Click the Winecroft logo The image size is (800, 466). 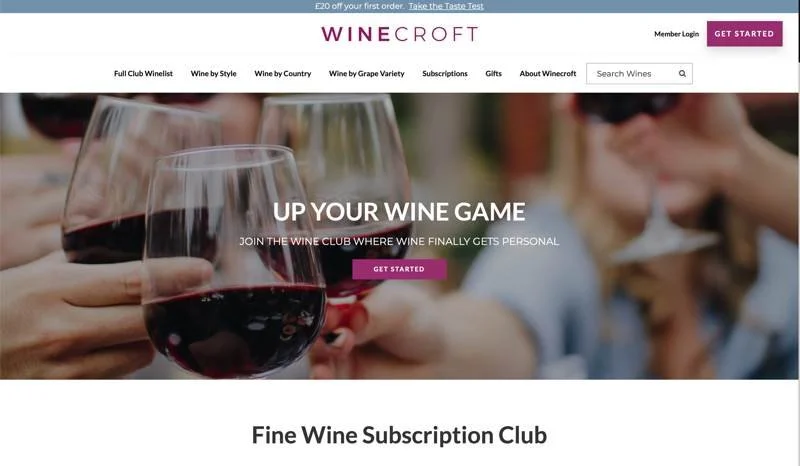click(x=399, y=34)
